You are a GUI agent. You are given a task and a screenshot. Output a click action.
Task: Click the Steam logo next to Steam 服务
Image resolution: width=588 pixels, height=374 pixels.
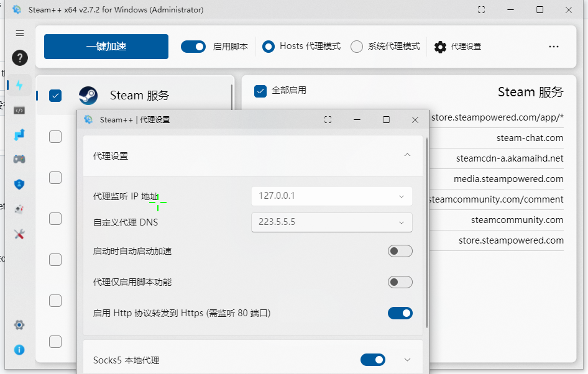point(89,96)
